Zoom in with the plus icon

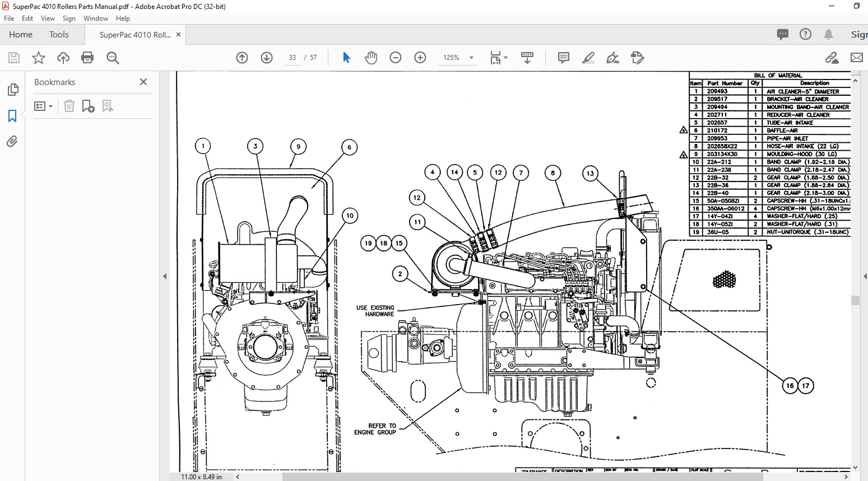(420, 58)
